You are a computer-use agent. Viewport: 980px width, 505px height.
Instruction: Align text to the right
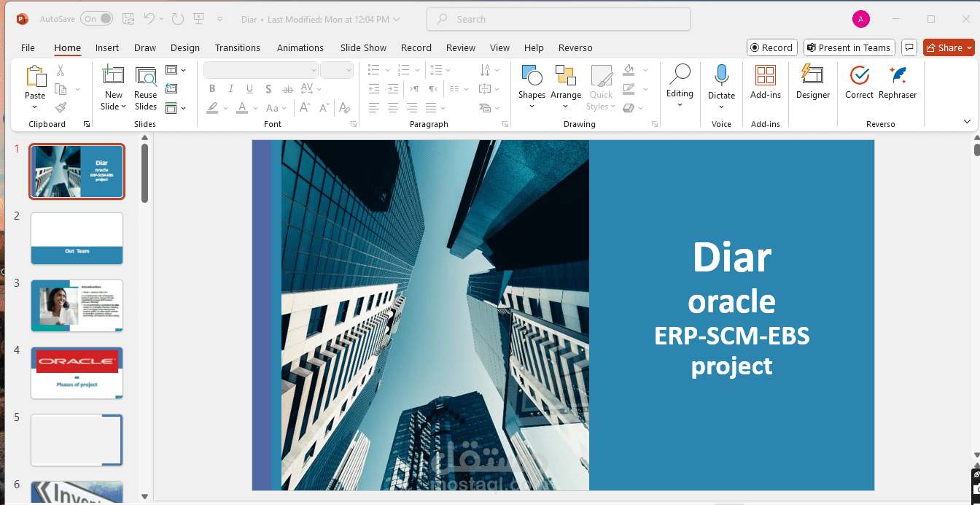[412, 107]
